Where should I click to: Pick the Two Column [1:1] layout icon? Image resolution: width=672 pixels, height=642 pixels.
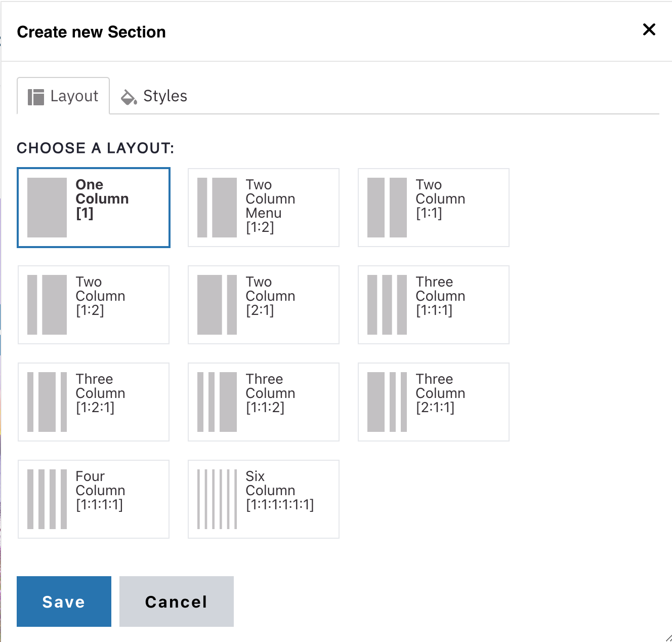387,208
